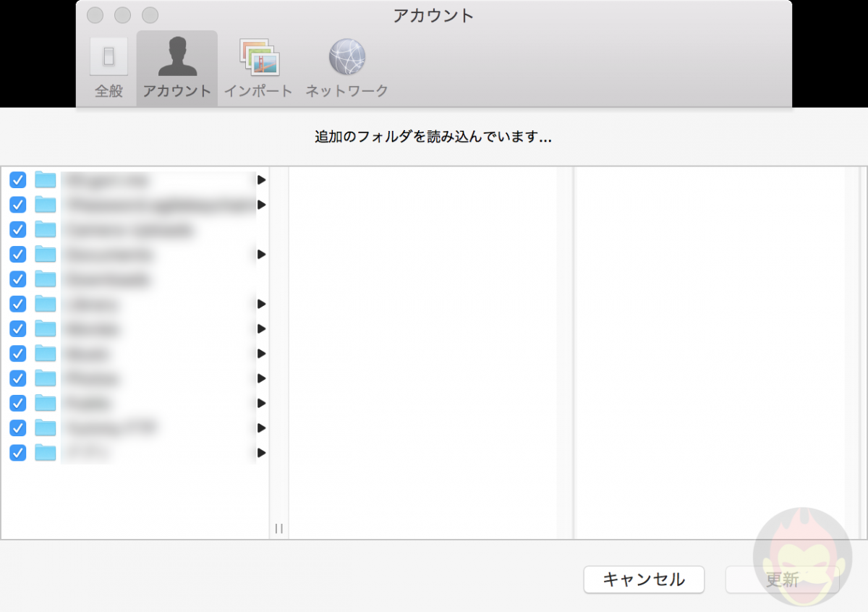Switch to the インポート tab
Viewport: 868px width, 612px height.
coord(258,58)
